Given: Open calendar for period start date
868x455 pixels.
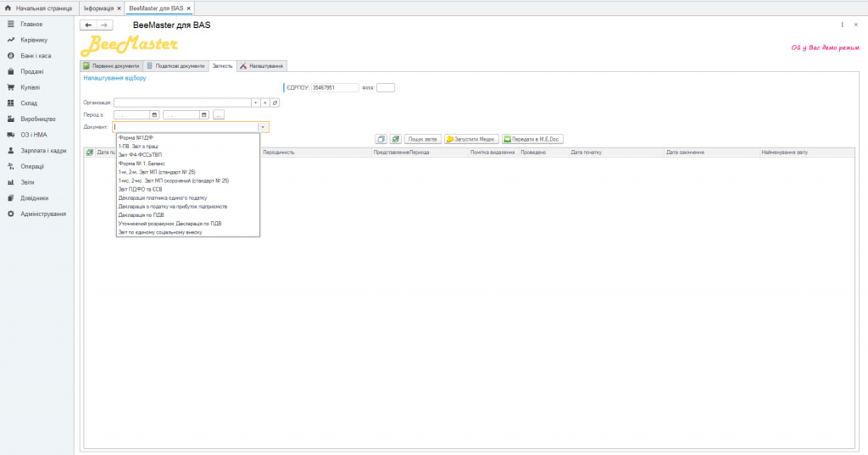Looking at the screenshot, I should (x=154, y=114).
